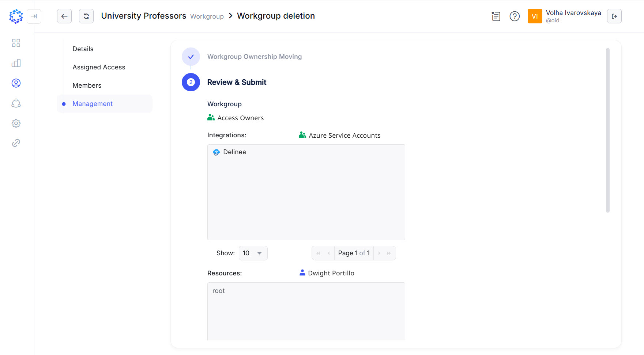Open the activity log icon near profile
The width and height of the screenshot is (644, 355).
point(496,16)
